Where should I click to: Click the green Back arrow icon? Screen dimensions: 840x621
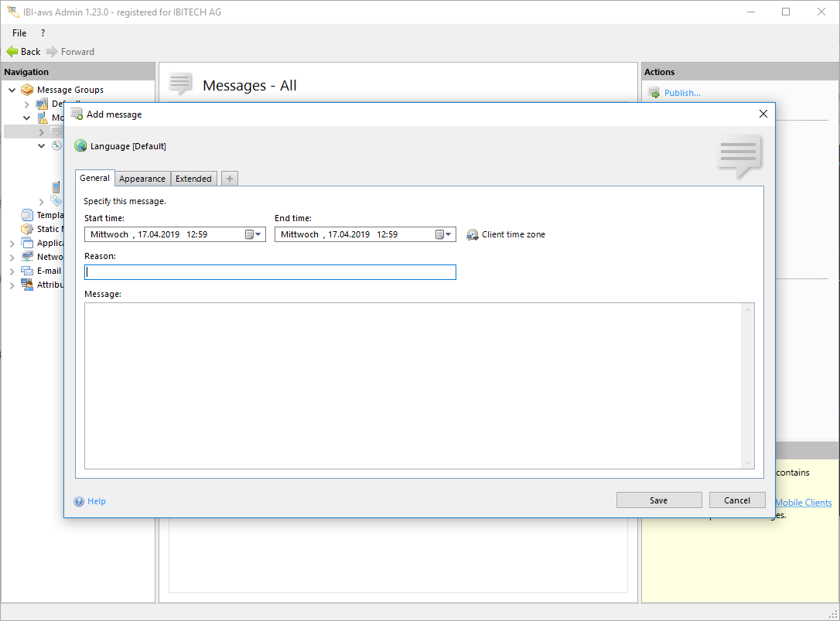pyautogui.click(x=12, y=52)
